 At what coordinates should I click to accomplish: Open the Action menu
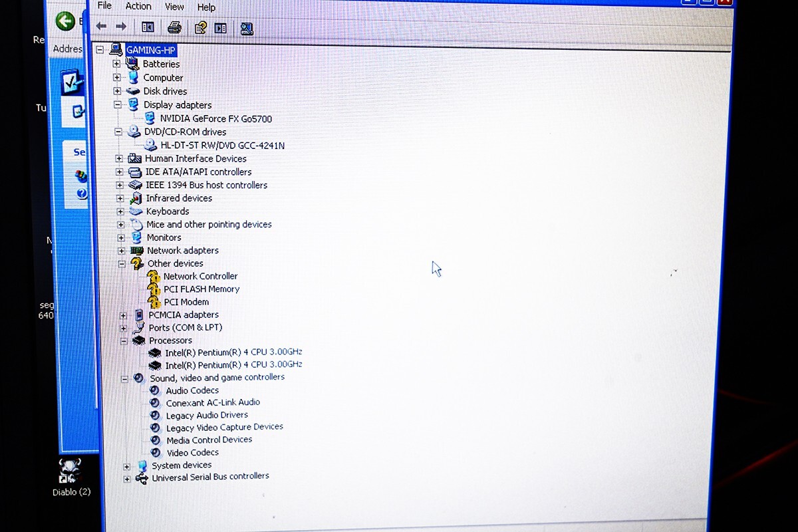coord(138,6)
